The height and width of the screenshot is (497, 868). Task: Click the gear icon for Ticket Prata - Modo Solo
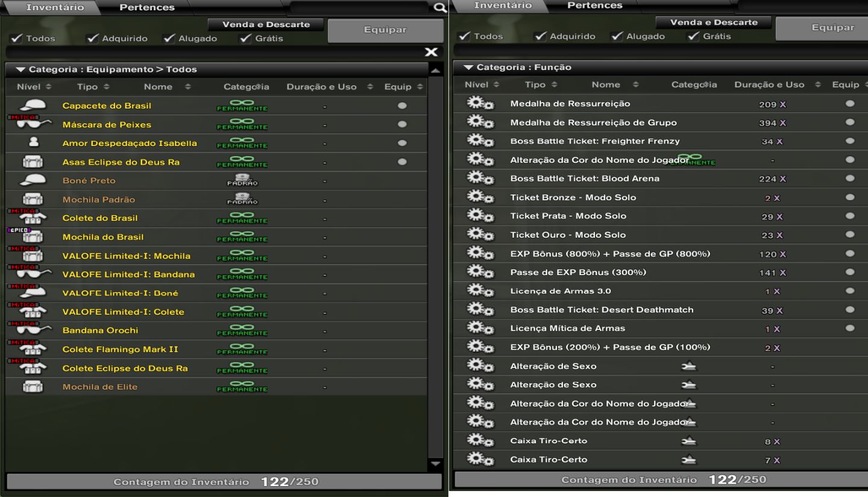coord(480,216)
